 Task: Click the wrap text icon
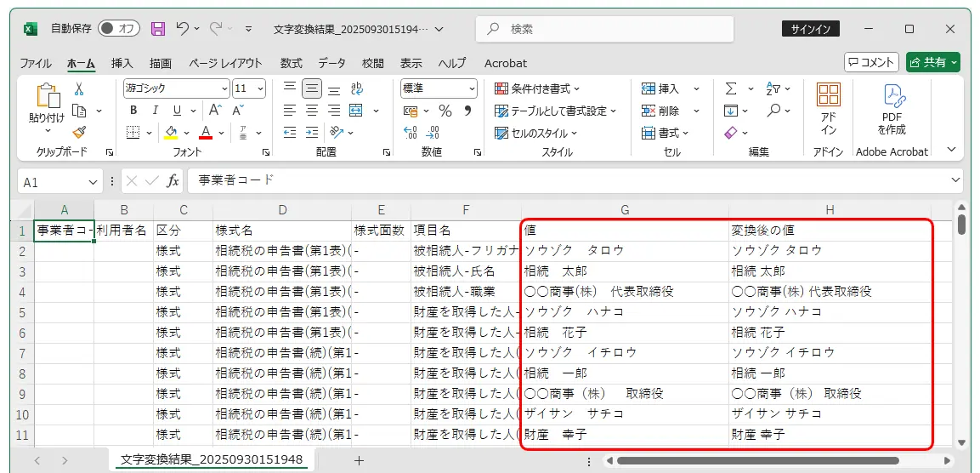357,88
